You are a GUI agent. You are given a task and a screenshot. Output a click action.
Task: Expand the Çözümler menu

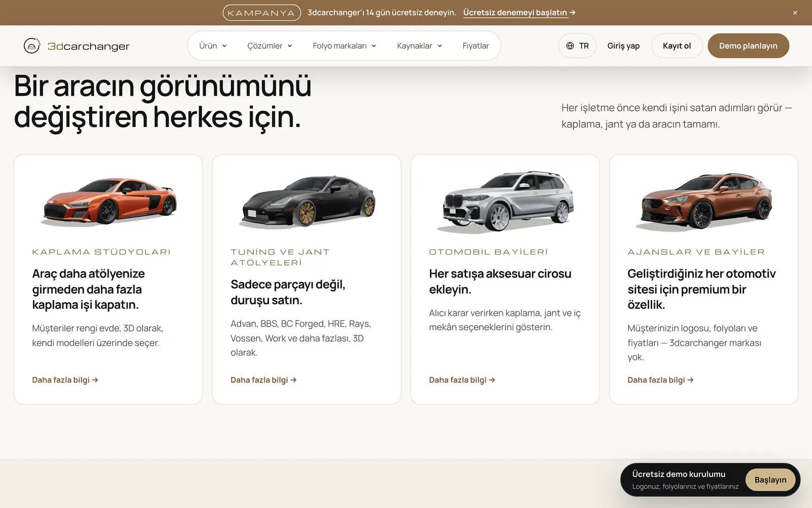[x=269, y=46]
